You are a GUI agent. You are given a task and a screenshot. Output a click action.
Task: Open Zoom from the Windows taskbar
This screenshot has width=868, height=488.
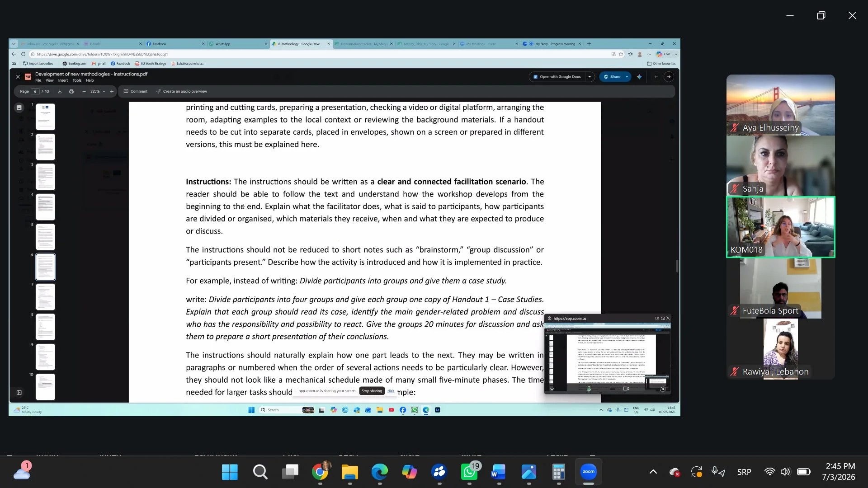(x=588, y=472)
